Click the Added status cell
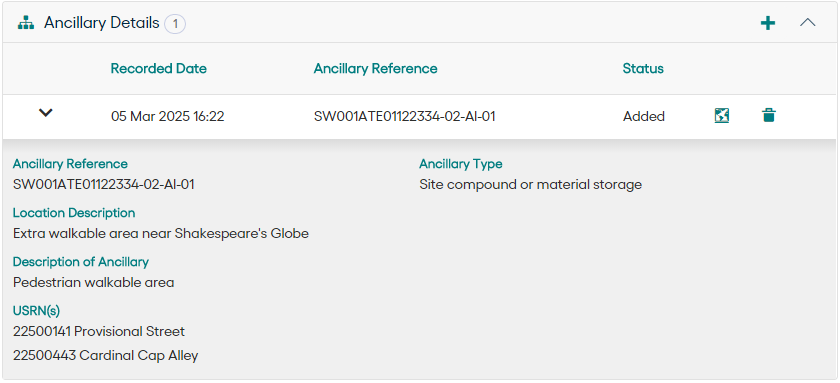This screenshot has width=840, height=383. point(643,116)
